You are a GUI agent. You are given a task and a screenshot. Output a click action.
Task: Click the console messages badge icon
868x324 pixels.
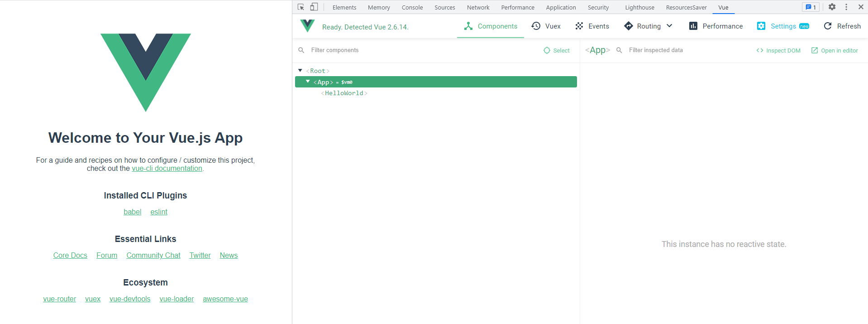[x=811, y=7]
